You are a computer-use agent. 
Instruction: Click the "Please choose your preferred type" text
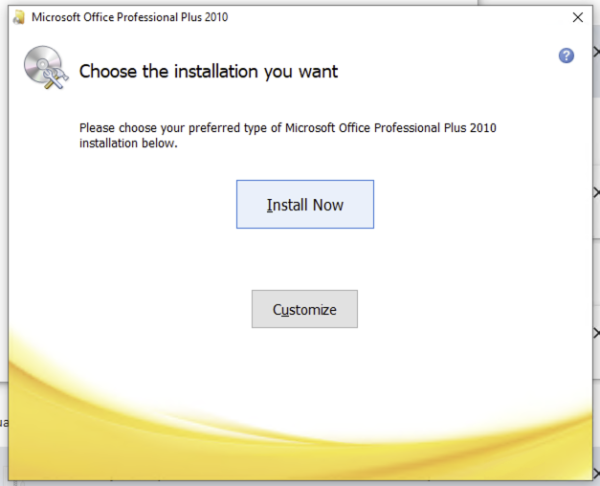[288, 135]
